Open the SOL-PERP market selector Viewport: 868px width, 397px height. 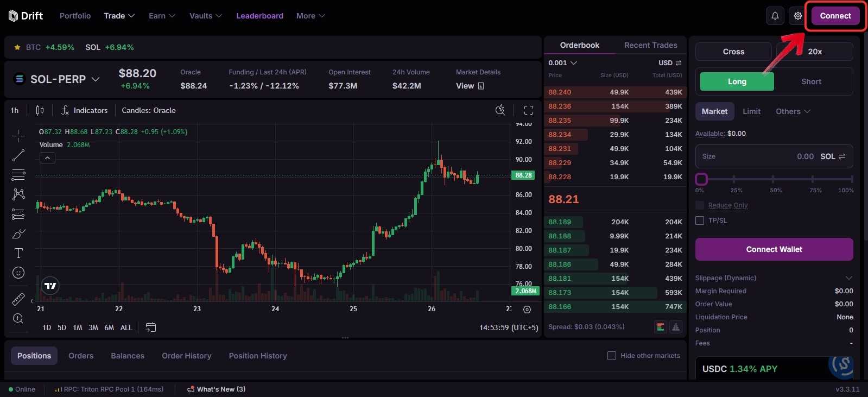[57, 79]
